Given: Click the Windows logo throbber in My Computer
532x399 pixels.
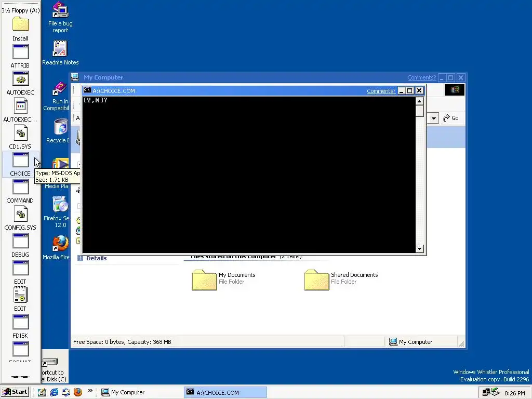Looking at the screenshot, I should click(x=455, y=89).
